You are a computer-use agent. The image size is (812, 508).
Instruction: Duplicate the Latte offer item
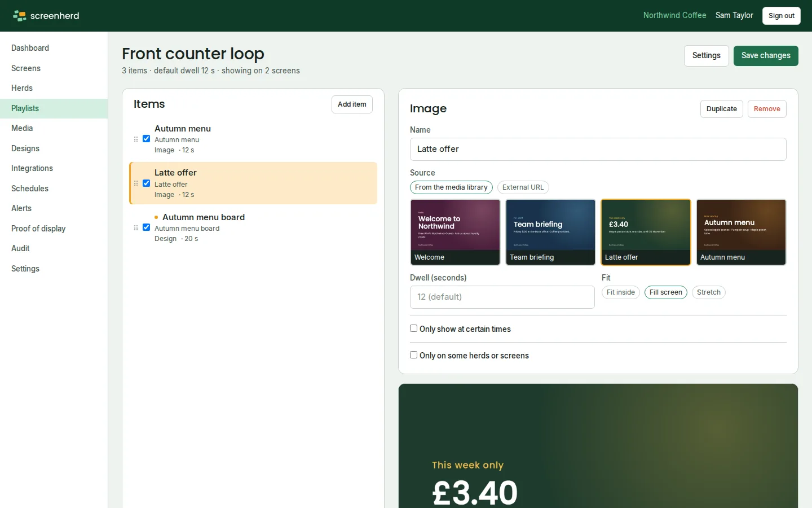coord(722,109)
